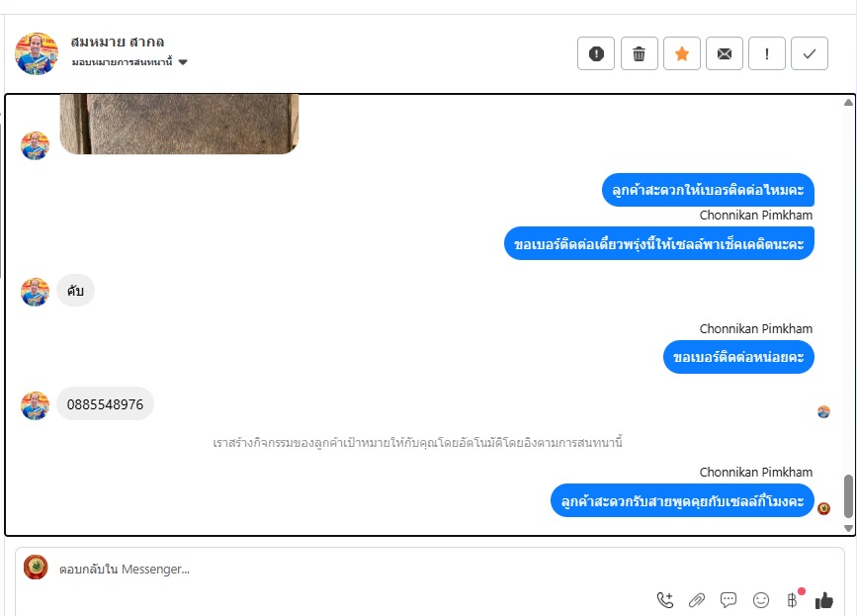
Task: Click the chat scrollbar down arrow
Action: click(x=848, y=529)
